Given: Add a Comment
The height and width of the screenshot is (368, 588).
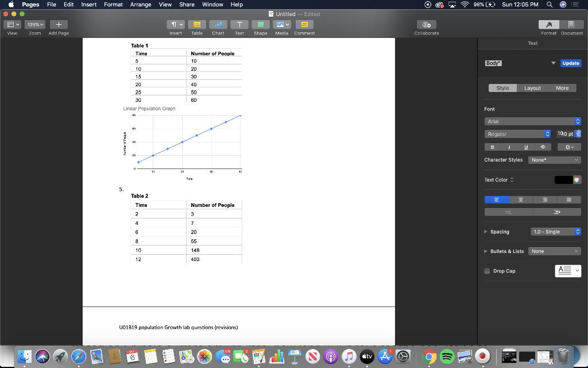Looking at the screenshot, I should [304, 24].
